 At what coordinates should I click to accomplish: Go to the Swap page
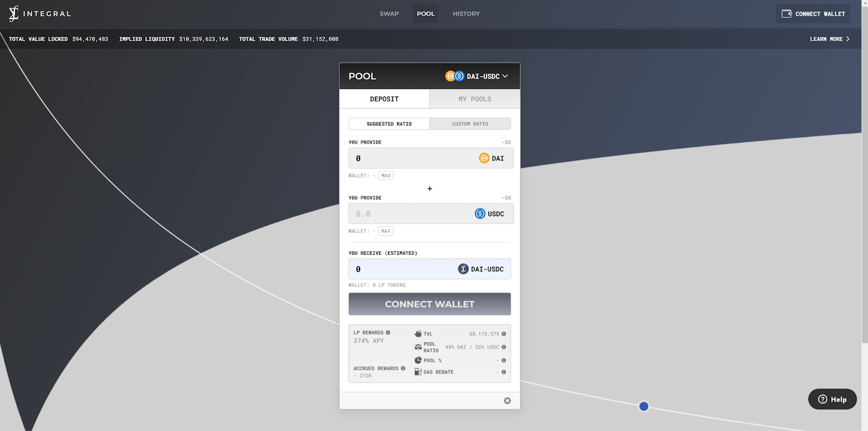click(x=389, y=14)
